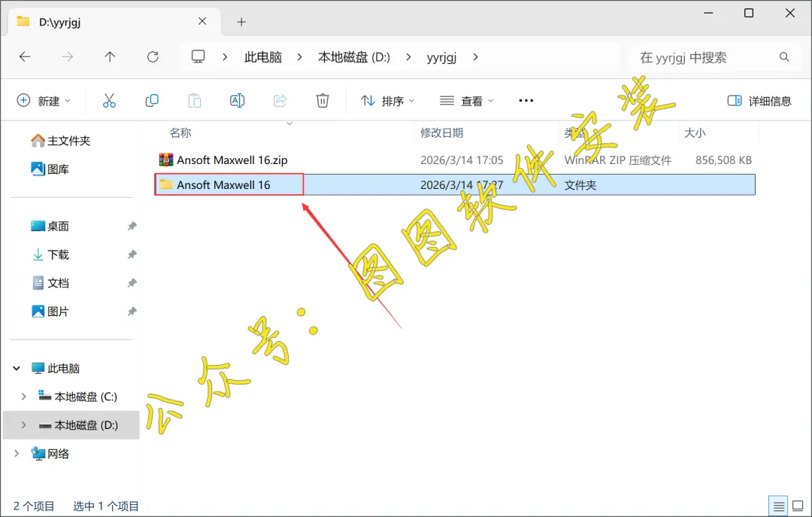Open 主文件夹 in the sidebar
812x517 pixels.
61,141
